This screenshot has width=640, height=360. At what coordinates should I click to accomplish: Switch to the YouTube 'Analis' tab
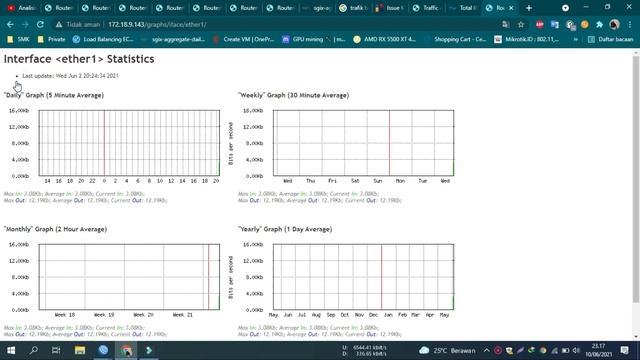pyautogui.click(x=22, y=8)
